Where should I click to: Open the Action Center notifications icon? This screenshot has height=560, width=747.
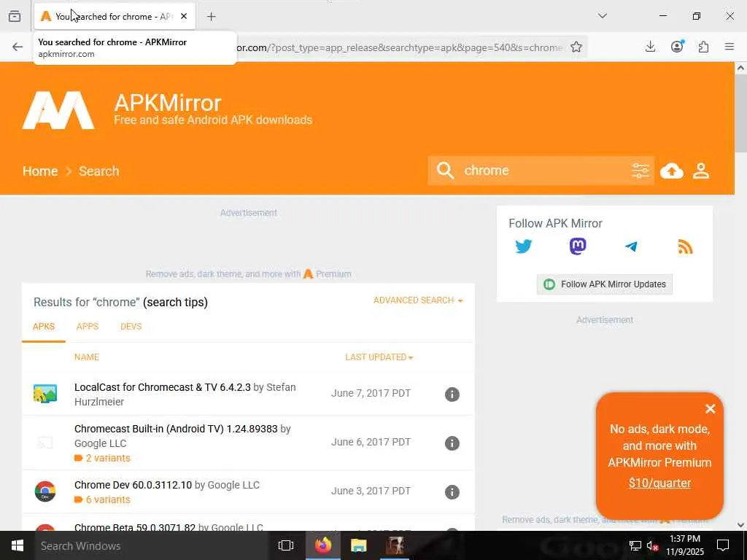(723, 545)
